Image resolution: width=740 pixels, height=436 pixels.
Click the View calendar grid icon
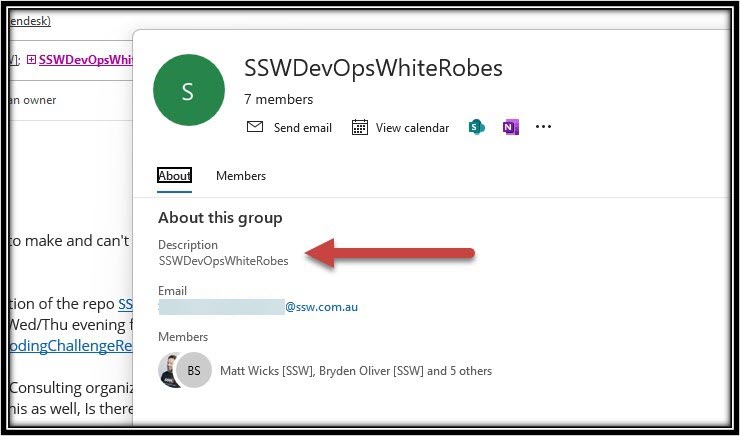point(356,127)
